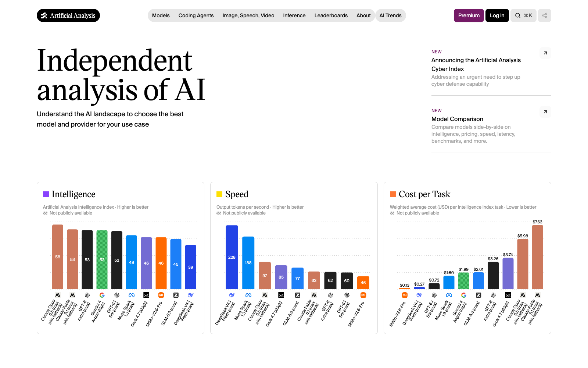
Task: Click the 58 bar in the Intelligence chart
Action: (58, 257)
